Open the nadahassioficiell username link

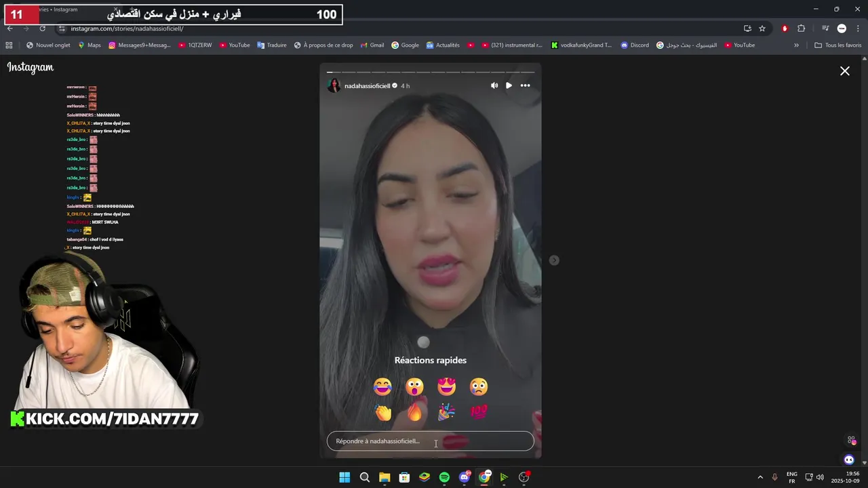[x=367, y=86]
